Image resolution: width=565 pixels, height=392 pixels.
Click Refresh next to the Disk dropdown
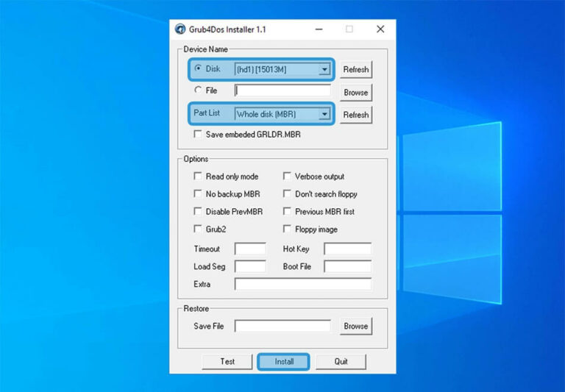coord(355,69)
